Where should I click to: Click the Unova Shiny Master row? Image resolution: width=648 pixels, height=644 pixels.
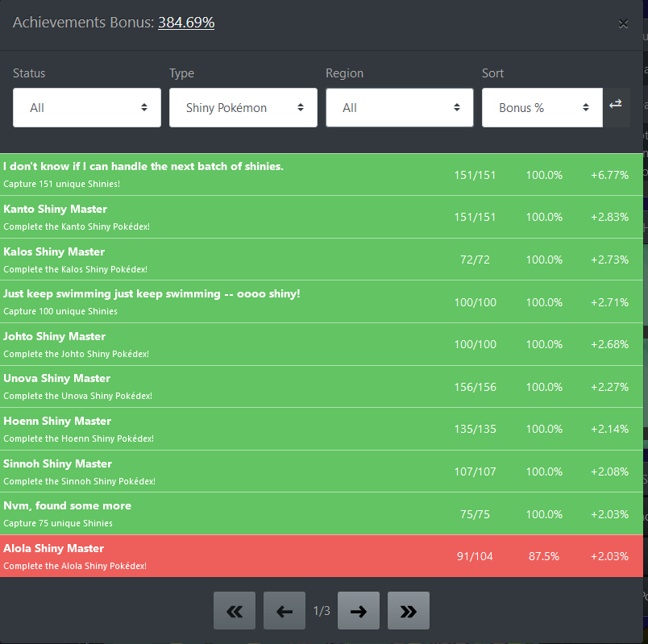point(56,379)
